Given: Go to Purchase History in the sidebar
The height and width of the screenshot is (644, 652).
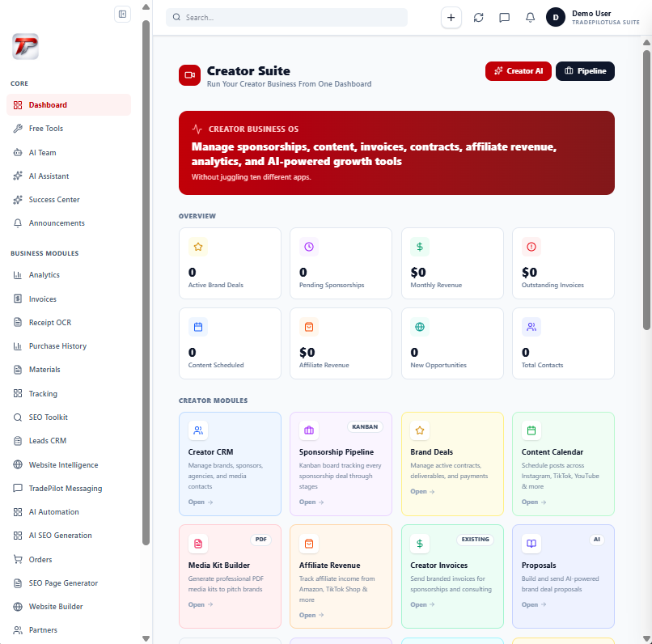Looking at the screenshot, I should click(x=69, y=346).
